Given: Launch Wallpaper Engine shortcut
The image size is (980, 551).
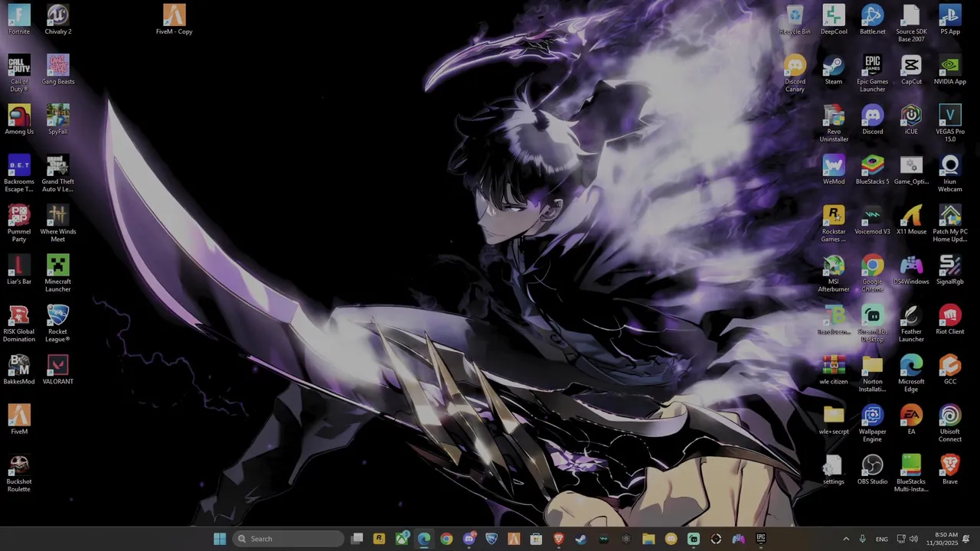Looking at the screenshot, I should 872,423.
